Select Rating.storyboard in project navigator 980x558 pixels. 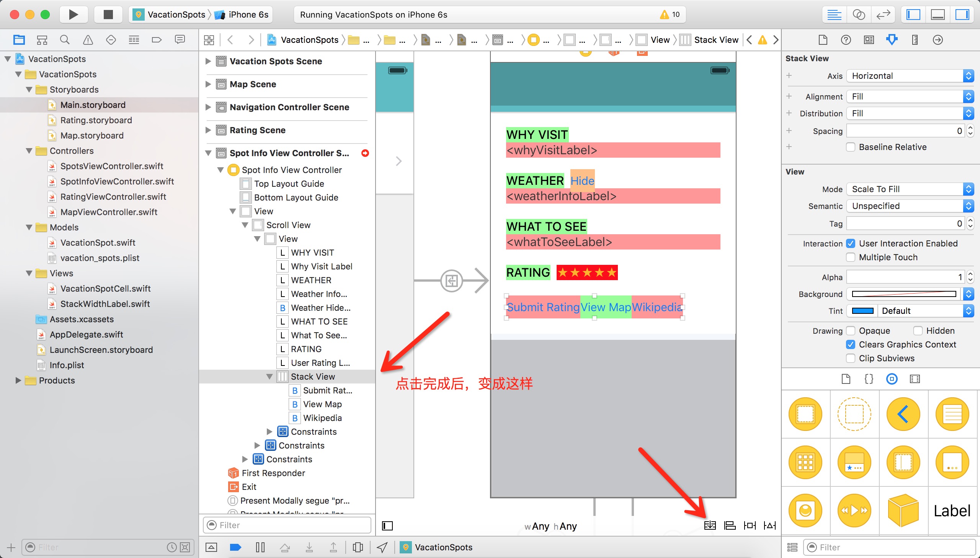tap(96, 120)
